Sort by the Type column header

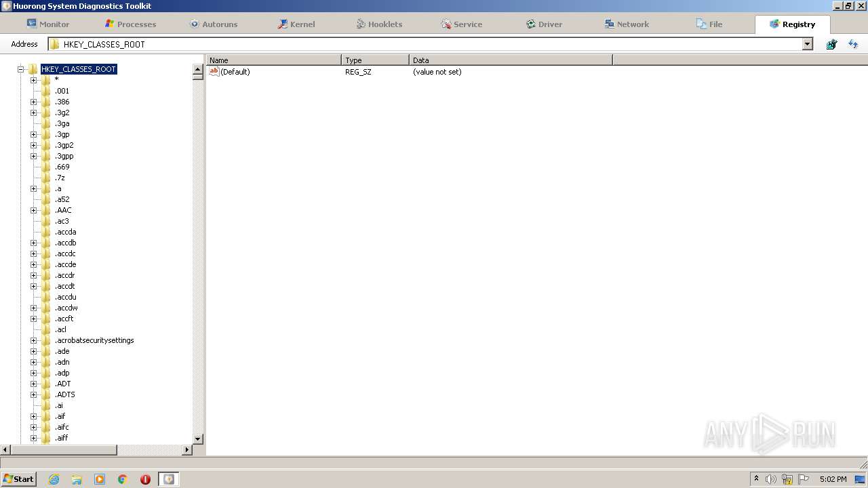click(x=375, y=60)
